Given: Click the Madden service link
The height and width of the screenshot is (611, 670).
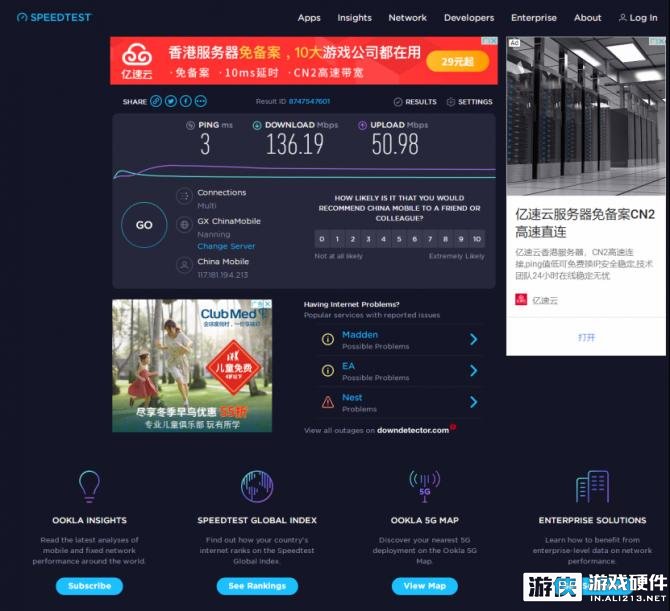Looking at the screenshot, I should [360, 335].
